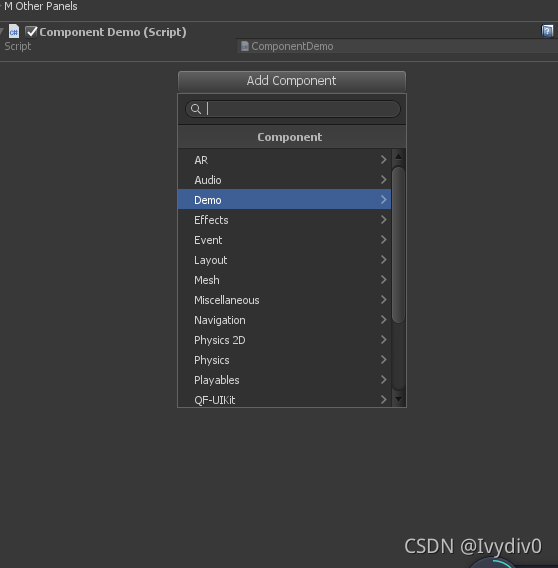The height and width of the screenshot is (568, 558).
Task: Expand the Layout category arrow
Action: [383, 260]
